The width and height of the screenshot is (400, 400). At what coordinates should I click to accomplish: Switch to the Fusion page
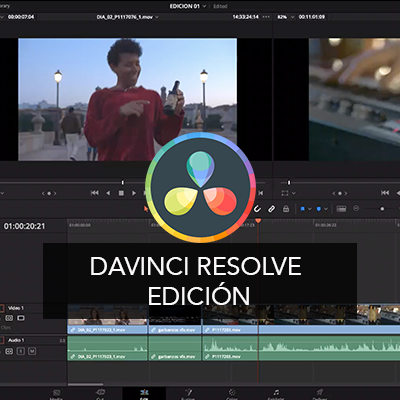coord(188,394)
